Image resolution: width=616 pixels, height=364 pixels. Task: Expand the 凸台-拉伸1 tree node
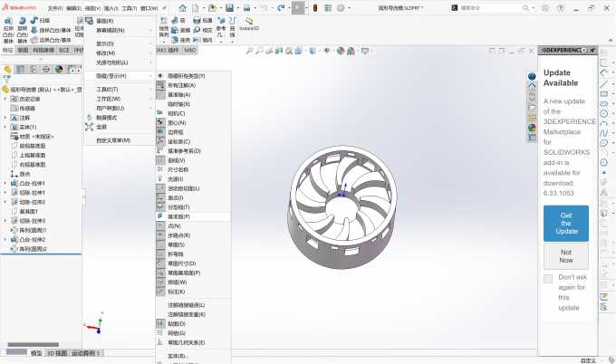tap(5, 184)
